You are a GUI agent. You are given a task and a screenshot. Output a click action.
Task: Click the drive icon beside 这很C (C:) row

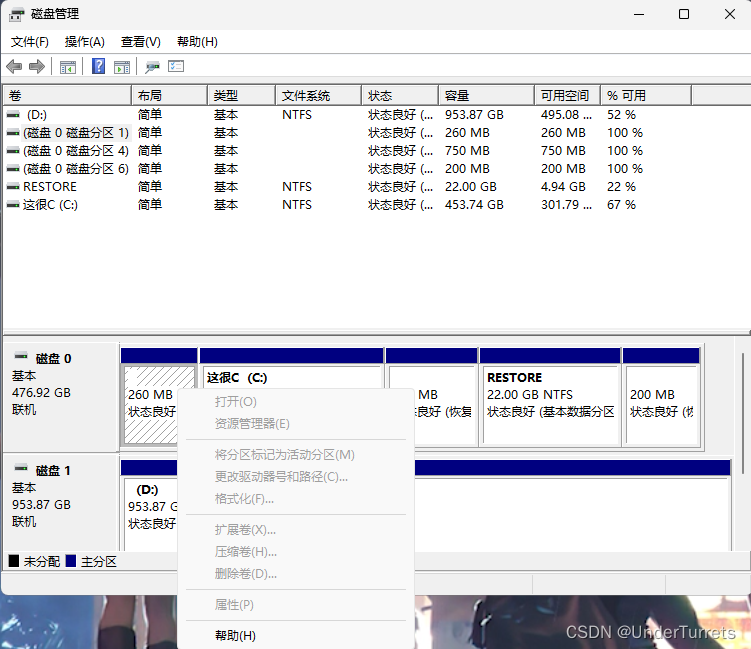click(x=13, y=205)
